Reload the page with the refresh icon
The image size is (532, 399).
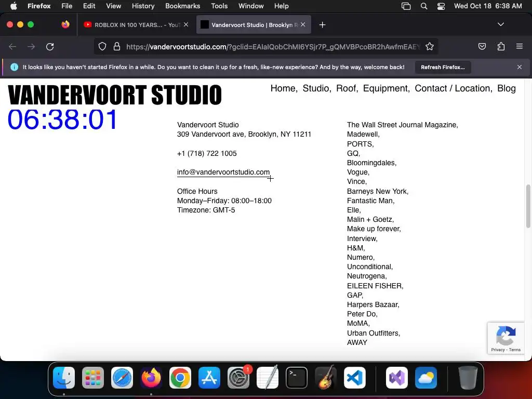tap(50, 46)
